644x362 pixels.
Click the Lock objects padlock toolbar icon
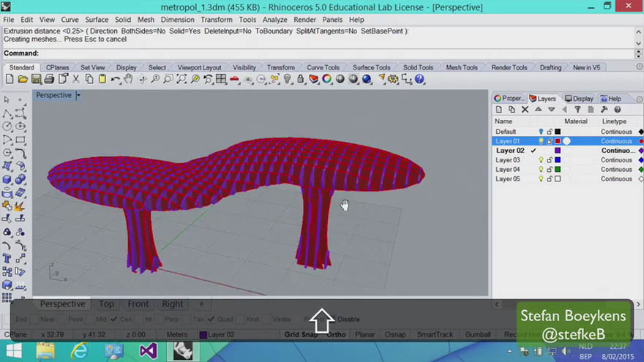point(301,79)
